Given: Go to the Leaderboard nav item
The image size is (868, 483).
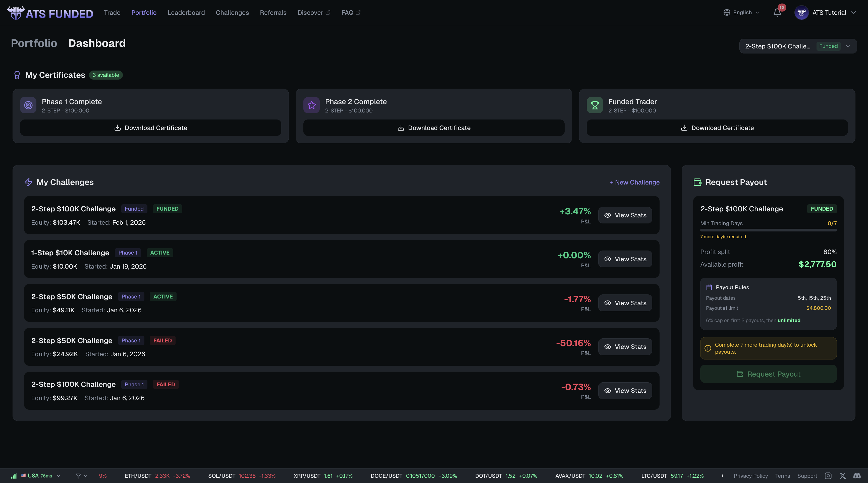Looking at the screenshot, I should tap(186, 13).
